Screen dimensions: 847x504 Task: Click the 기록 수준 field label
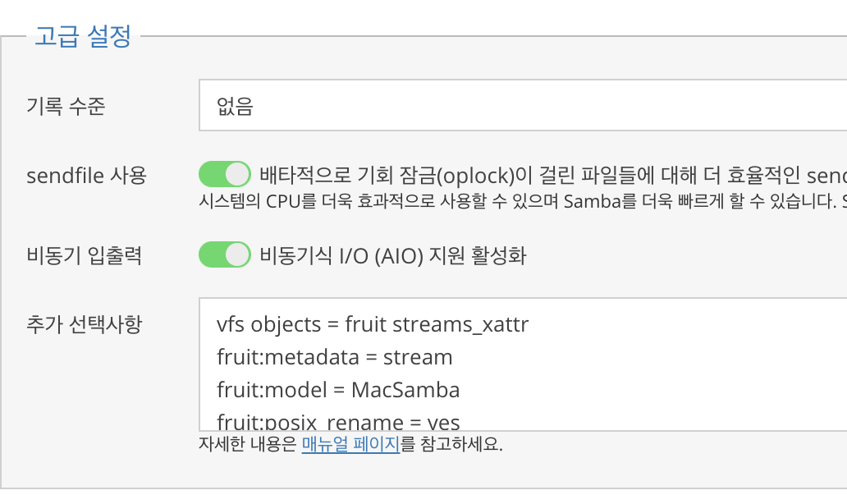coord(66,106)
